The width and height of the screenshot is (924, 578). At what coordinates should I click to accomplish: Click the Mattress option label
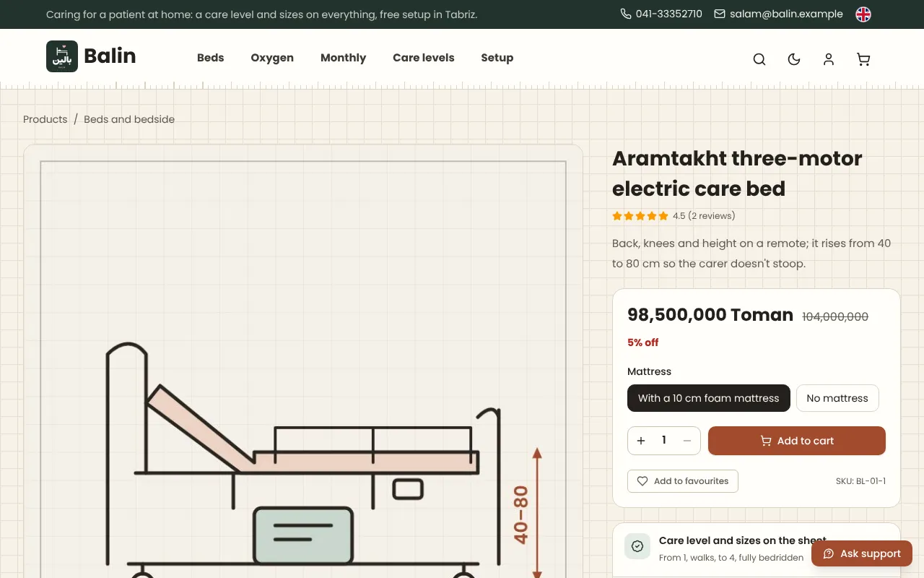click(x=649, y=371)
